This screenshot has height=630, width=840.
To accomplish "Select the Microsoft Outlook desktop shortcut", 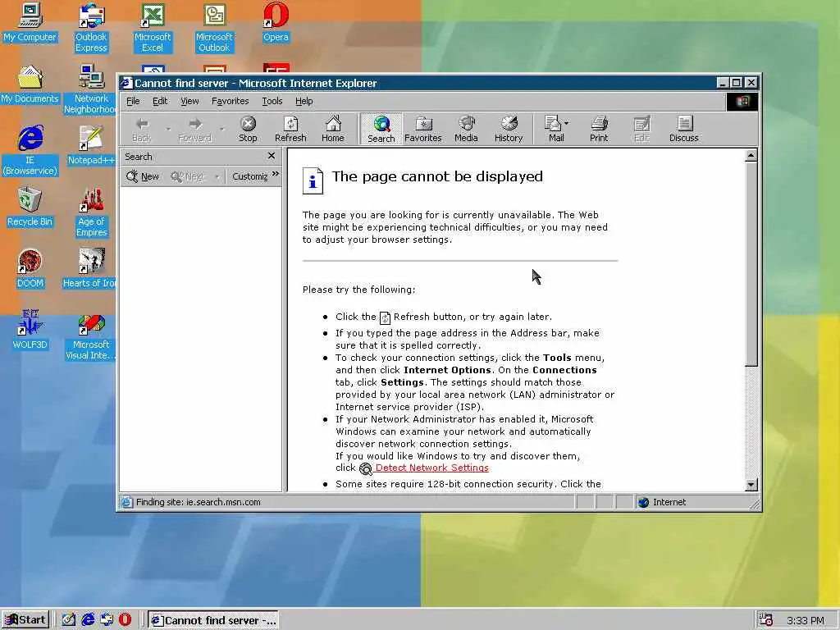I will 214,28.
